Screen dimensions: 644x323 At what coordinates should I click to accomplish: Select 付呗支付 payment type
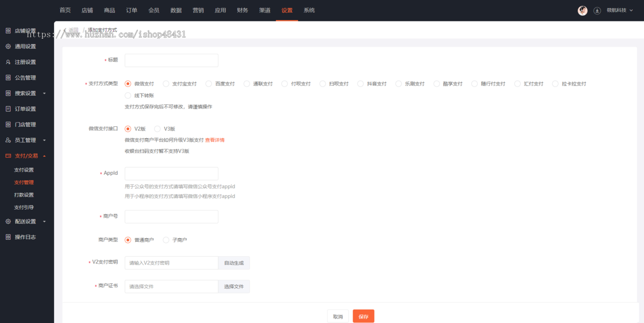tap(285, 84)
